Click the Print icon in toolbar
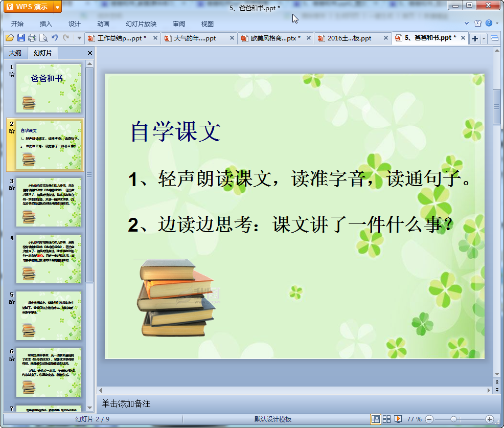 click(32, 38)
